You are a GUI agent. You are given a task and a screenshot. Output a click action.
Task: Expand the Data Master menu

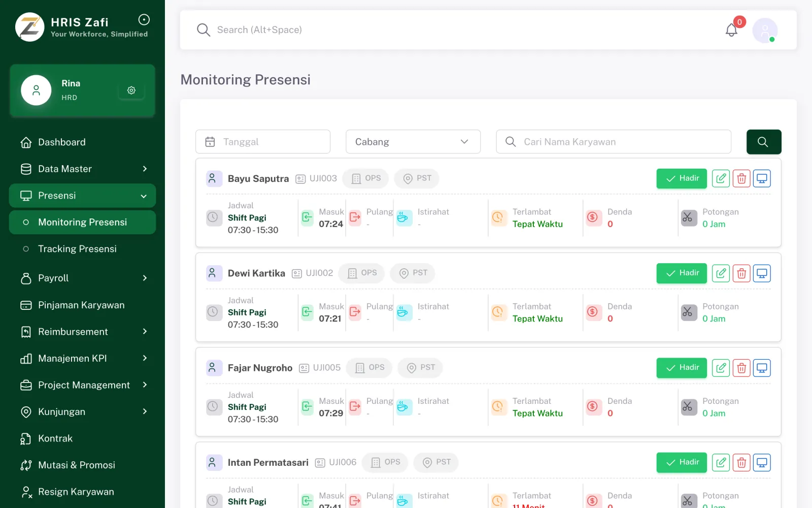click(x=82, y=169)
